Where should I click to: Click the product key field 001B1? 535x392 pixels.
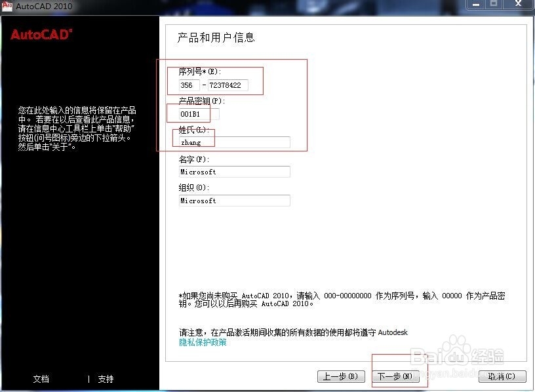click(x=199, y=114)
